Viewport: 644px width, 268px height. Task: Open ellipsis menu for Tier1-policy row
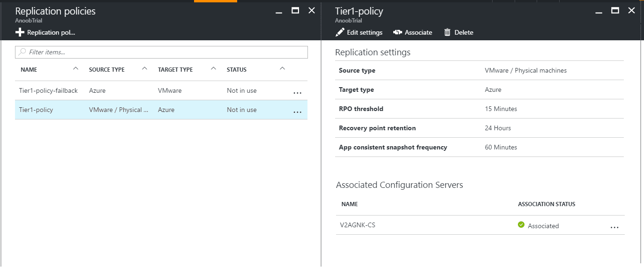coord(297,111)
